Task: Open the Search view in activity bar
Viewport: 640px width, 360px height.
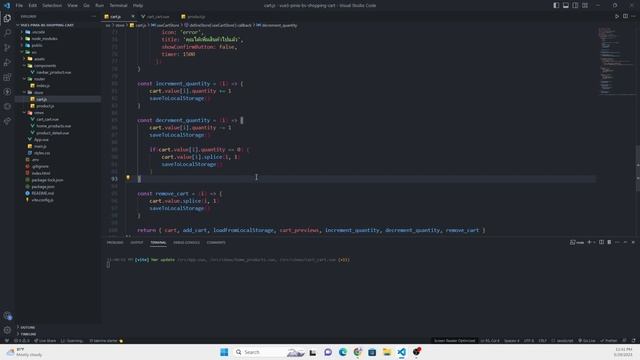Action: point(7,33)
